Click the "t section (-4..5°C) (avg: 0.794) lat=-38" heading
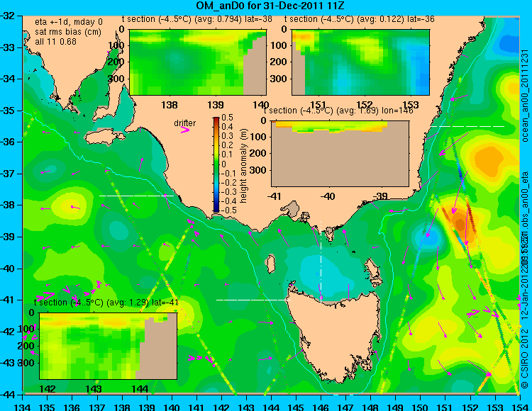Screen dimensions: 532x411 click(x=197, y=19)
